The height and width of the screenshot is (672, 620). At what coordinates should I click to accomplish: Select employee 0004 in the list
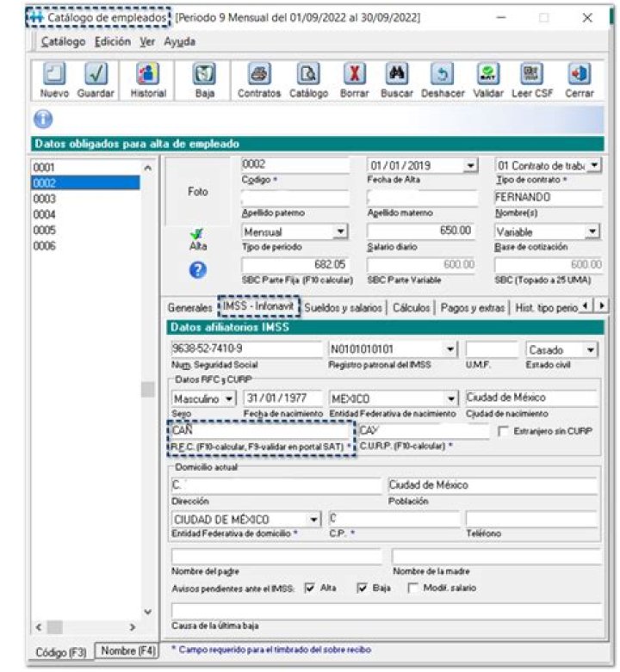click(45, 214)
